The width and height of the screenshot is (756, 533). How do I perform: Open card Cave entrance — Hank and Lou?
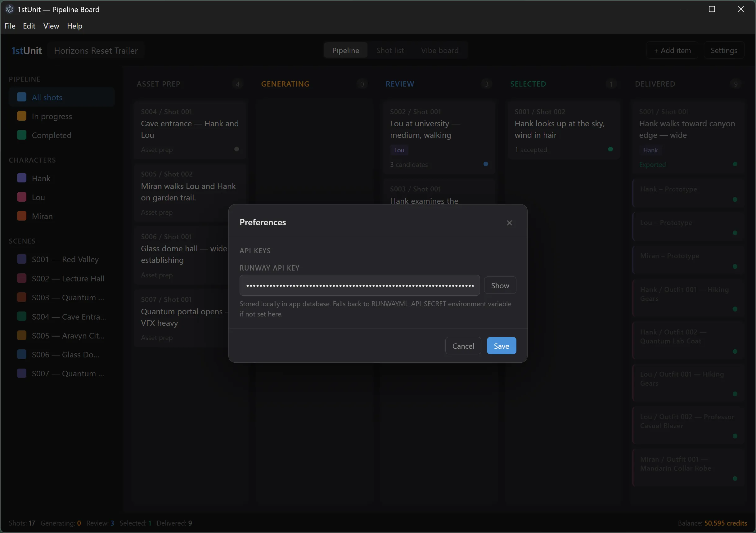(190, 130)
